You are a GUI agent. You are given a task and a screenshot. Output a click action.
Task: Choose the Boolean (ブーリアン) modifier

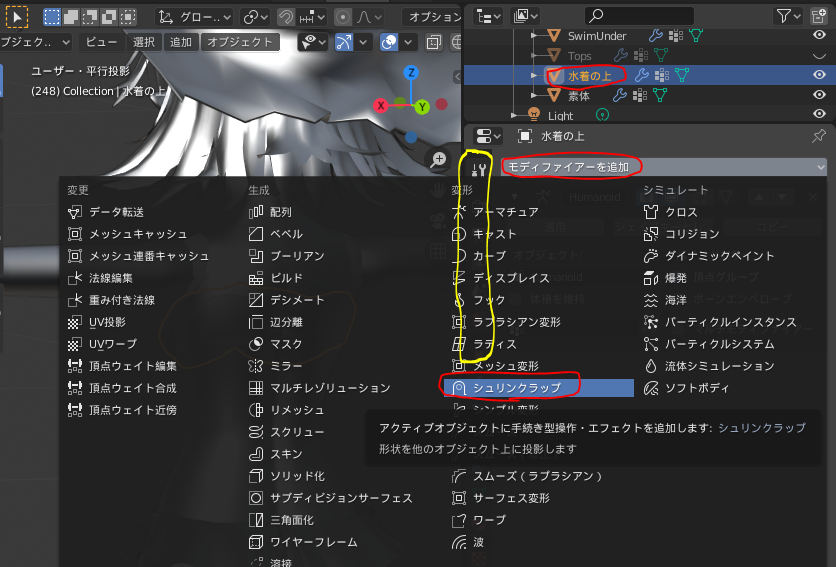click(x=286, y=256)
